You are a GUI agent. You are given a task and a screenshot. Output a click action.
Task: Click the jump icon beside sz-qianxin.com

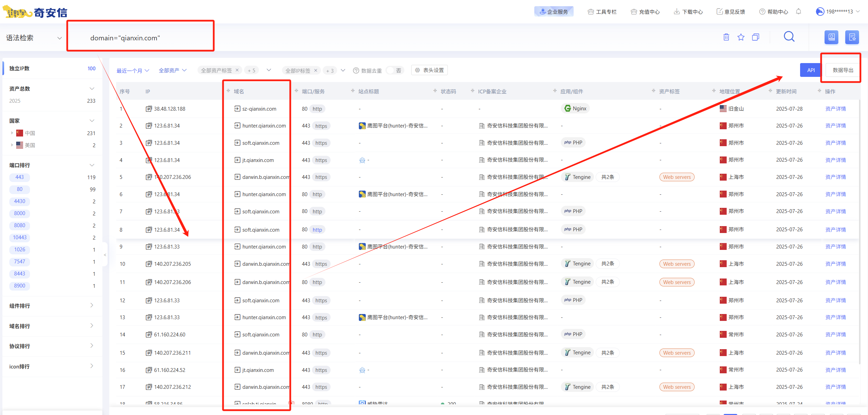[x=237, y=109]
